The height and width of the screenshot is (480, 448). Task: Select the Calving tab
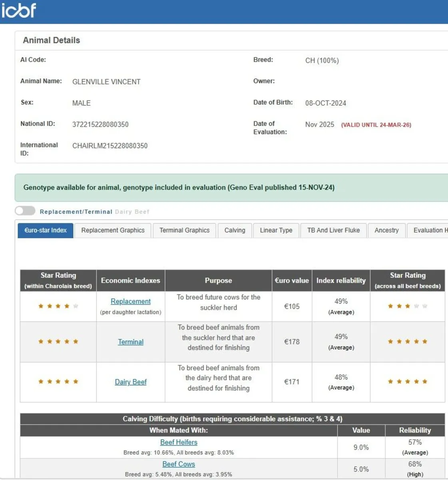[235, 230]
